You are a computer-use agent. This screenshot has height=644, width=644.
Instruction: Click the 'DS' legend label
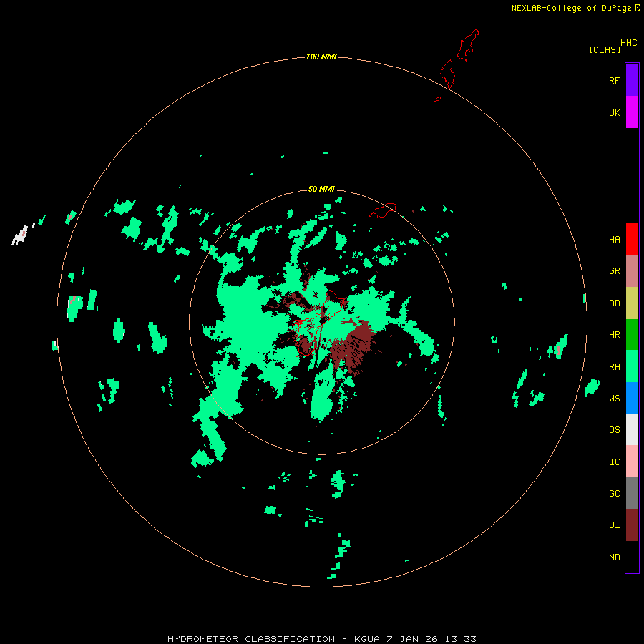pos(614,430)
